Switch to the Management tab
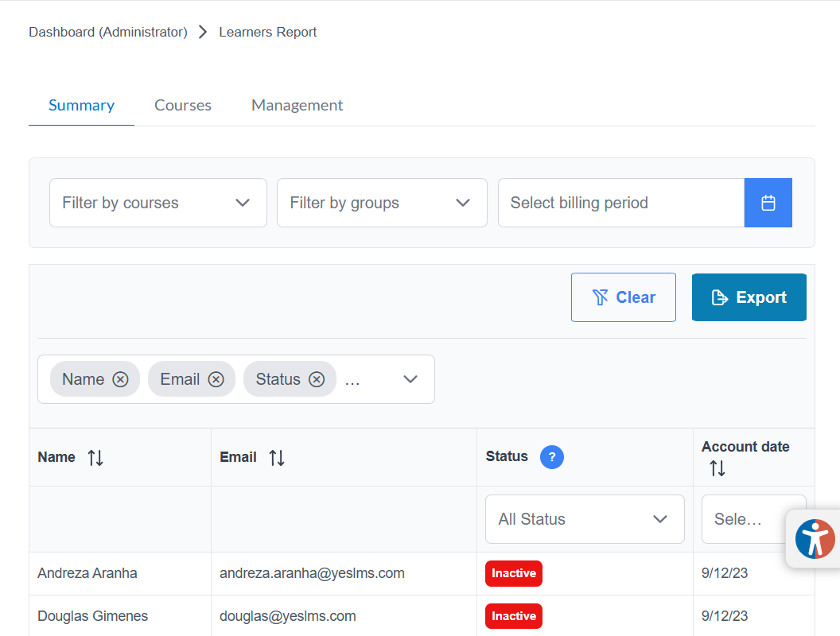This screenshot has height=636, width=840. pos(297,105)
